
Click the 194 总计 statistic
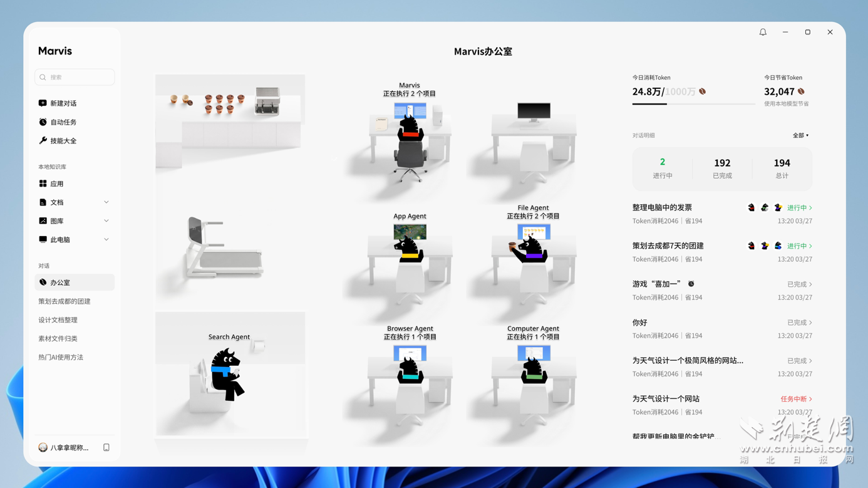pyautogui.click(x=782, y=169)
